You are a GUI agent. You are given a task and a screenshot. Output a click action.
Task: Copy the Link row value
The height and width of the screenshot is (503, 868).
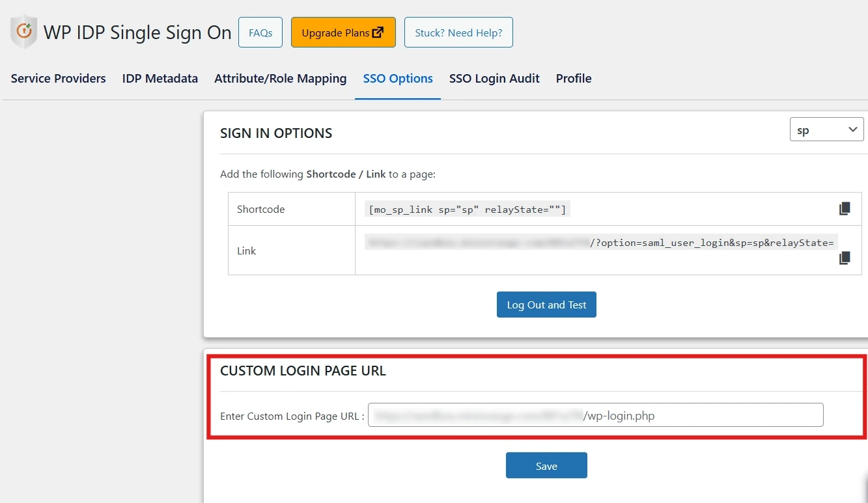pos(845,258)
